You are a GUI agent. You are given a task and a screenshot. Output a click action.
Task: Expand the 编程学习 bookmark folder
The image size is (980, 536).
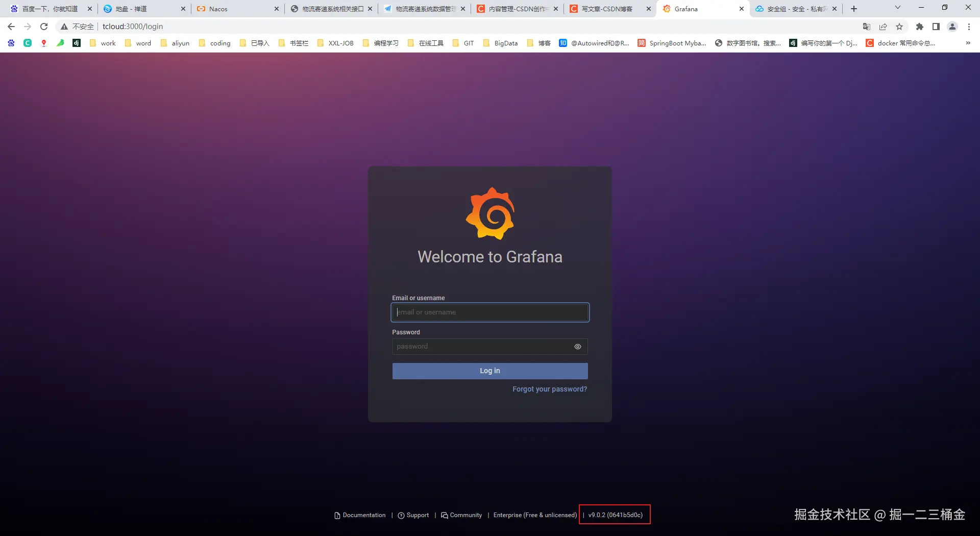(380, 43)
